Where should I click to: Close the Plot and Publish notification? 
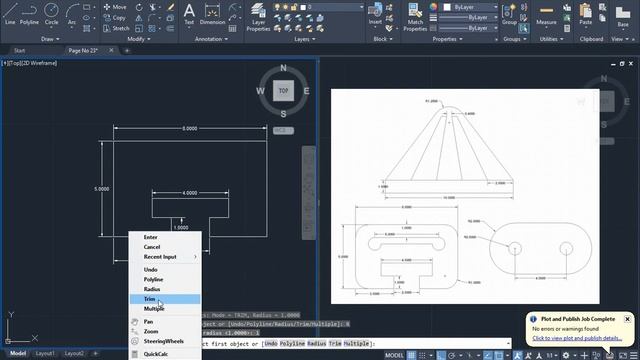627,319
